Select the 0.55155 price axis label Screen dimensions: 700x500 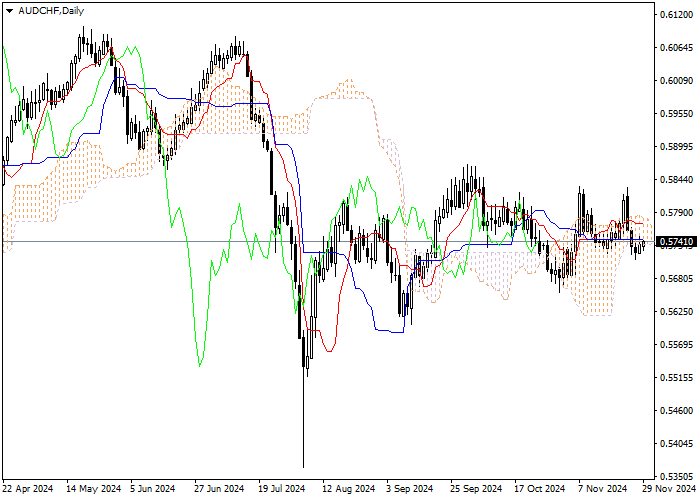point(677,378)
